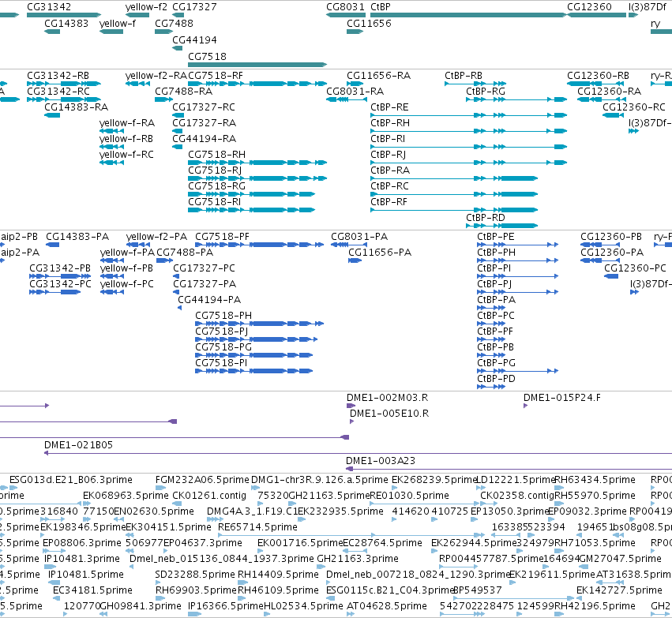Screen dimensions: 672x618
Task: Select the CG7518-RH transcript label
Action: (x=216, y=155)
